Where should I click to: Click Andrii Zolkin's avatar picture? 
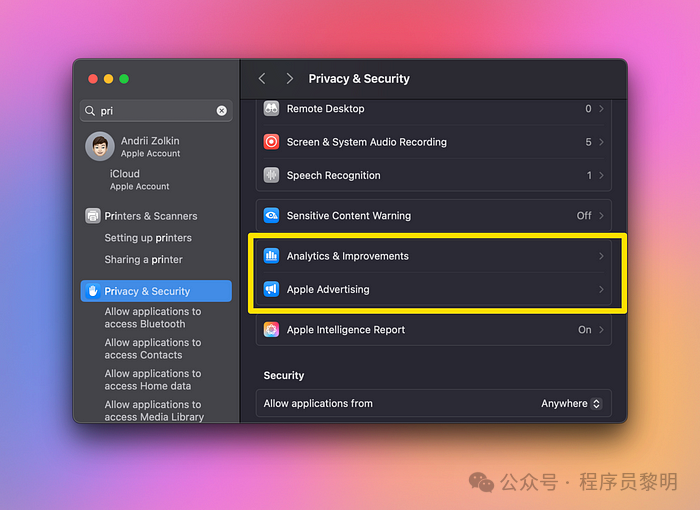(x=100, y=146)
